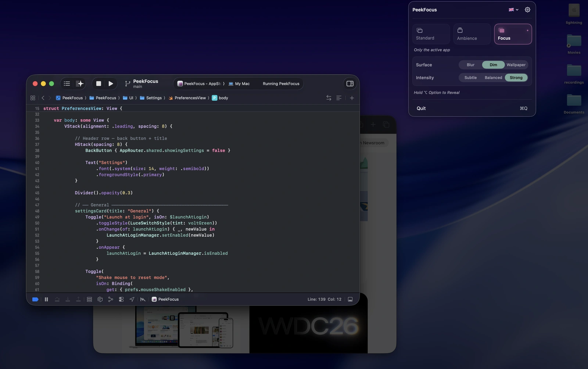
Task: Open the Movies folder on the desktop
Action: [574, 44]
